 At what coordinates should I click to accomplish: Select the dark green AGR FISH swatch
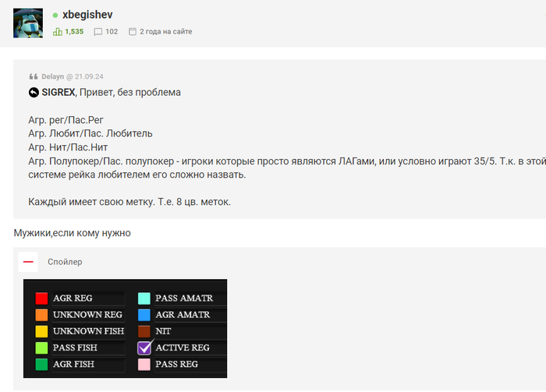pos(41,364)
